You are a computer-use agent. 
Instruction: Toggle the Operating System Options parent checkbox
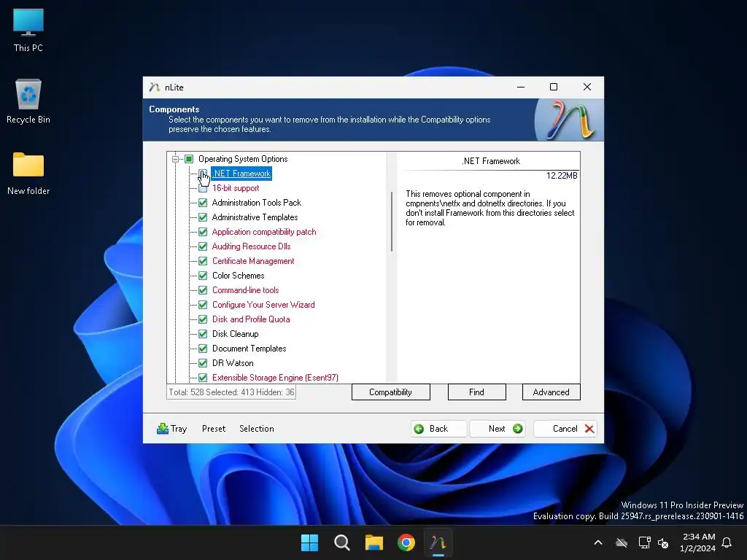pyautogui.click(x=189, y=159)
